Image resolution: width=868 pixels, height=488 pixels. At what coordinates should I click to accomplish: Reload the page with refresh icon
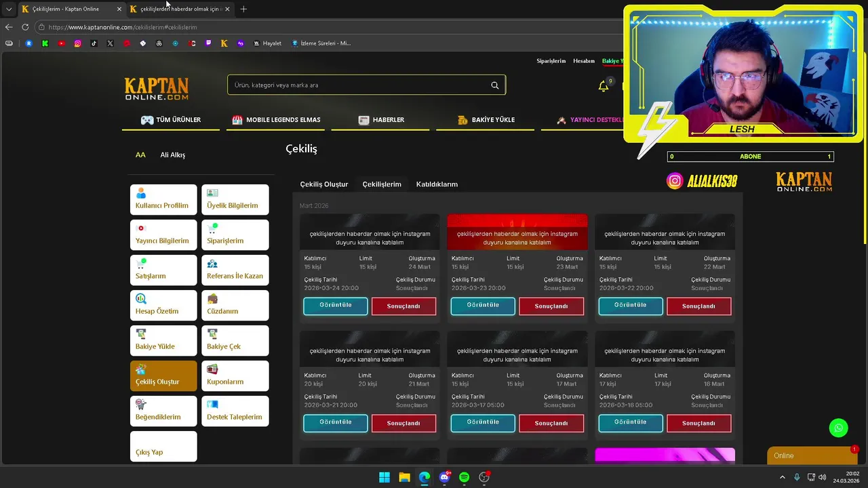tap(25, 27)
